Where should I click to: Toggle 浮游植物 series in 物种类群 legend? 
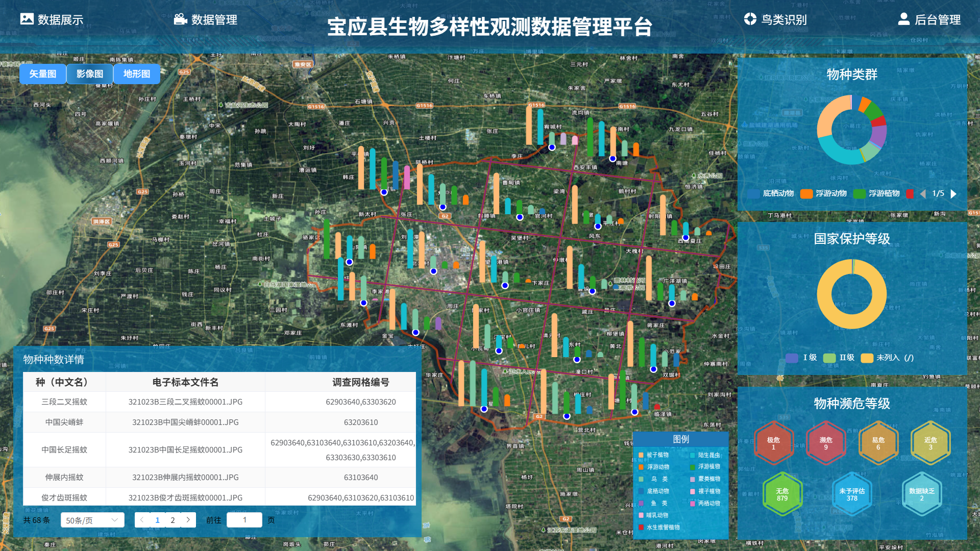(x=877, y=193)
